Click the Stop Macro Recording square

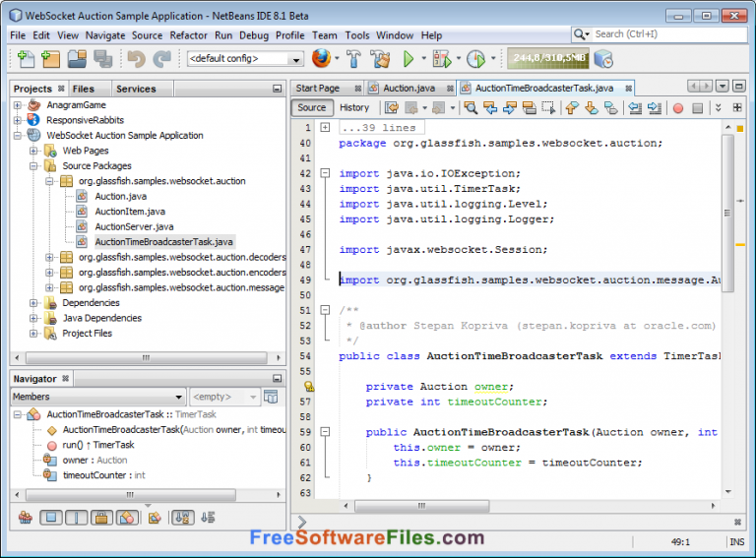[x=697, y=108]
